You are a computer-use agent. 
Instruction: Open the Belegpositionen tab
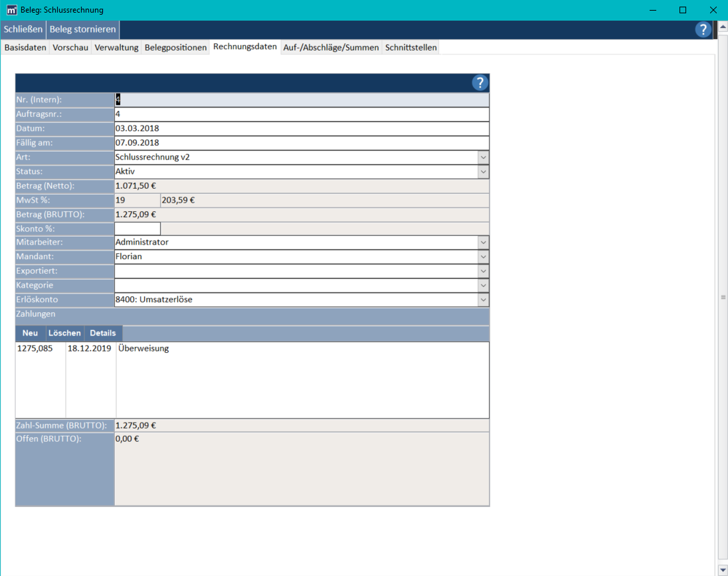(x=175, y=48)
